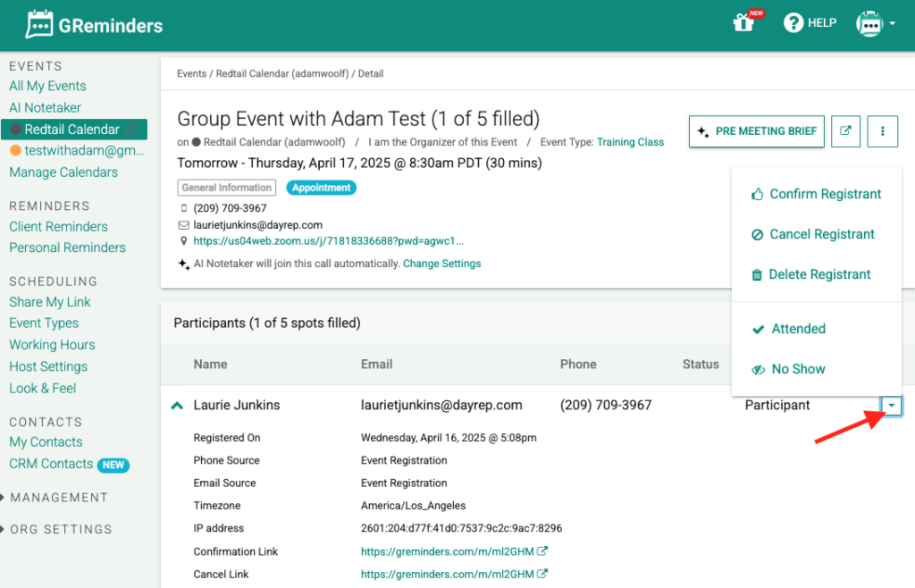The height and width of the screenshot is (588, 915).
Task: Click the GReminders calendar logo icon
Action: [39, 24]
